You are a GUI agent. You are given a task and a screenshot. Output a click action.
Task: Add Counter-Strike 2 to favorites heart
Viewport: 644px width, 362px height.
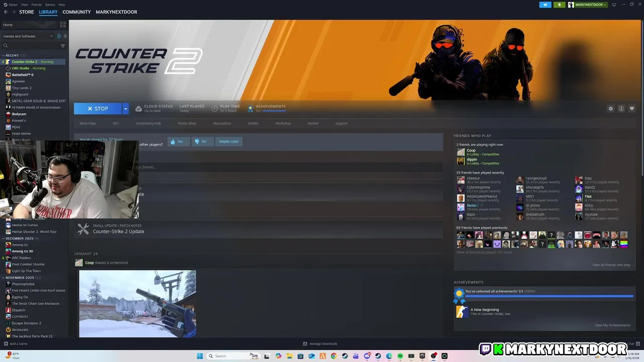coord(632,109)
